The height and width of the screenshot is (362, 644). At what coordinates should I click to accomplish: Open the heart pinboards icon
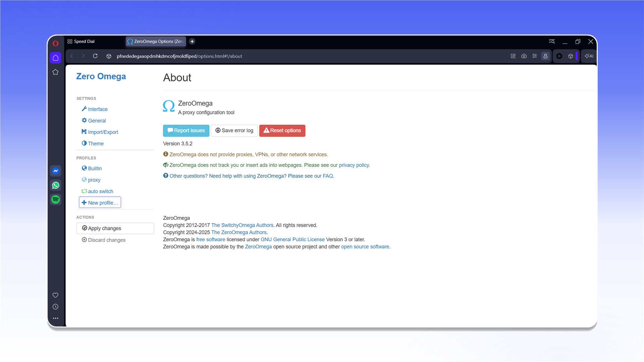click(56, 295)
